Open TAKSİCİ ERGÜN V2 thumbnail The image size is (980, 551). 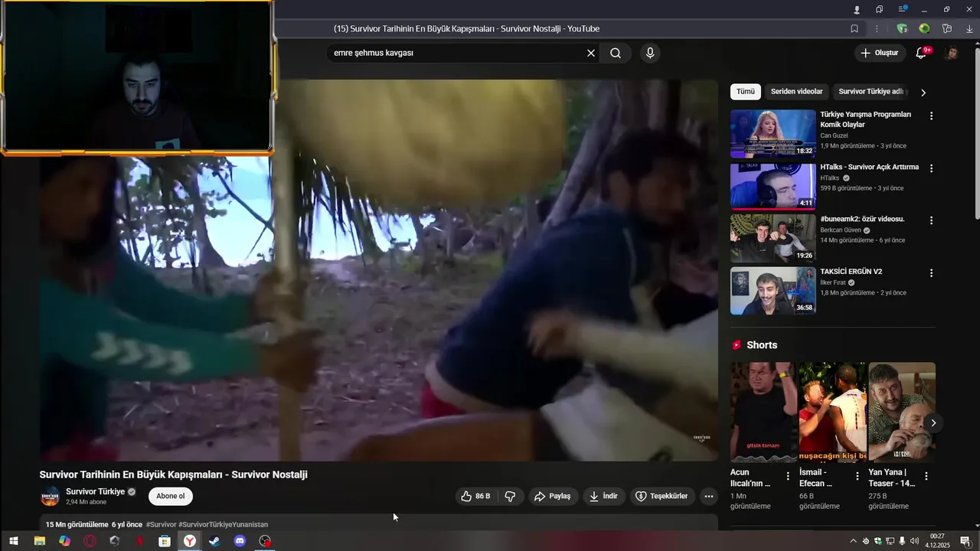coord(773,291)
